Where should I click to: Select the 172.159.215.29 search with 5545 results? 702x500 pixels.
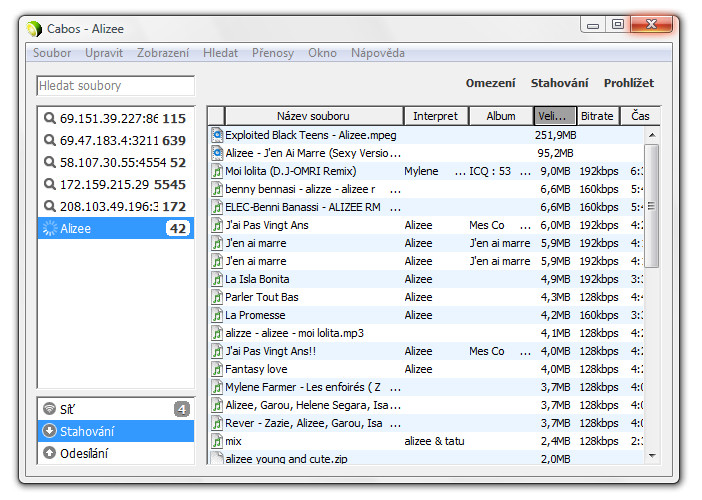(116, 184)
